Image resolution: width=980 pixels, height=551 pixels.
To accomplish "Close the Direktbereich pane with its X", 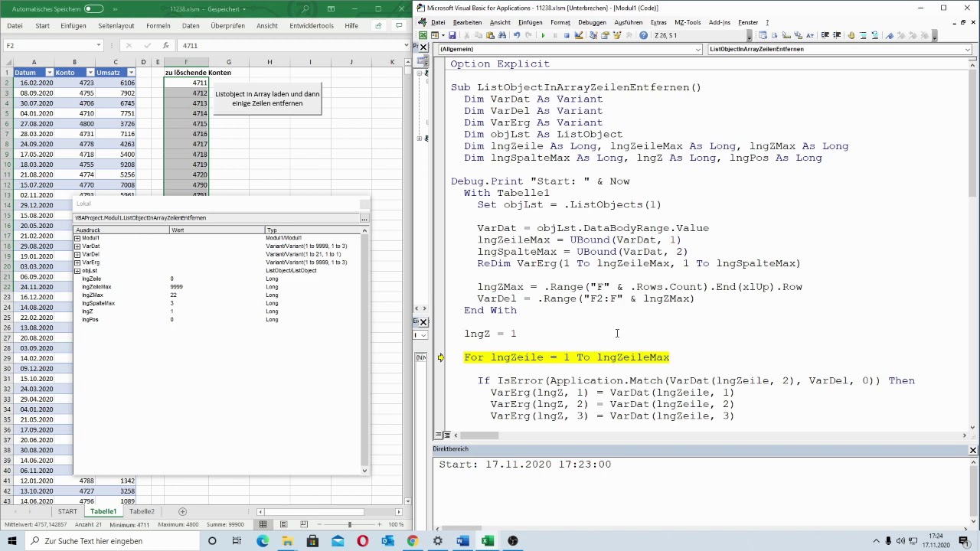I will tap(973, 450).
